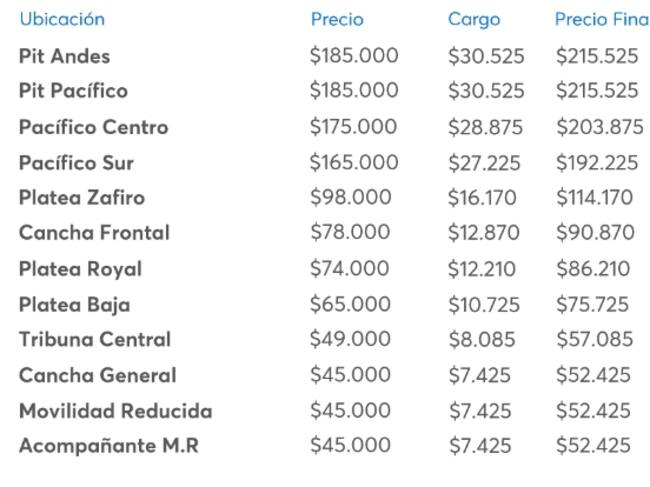
Task: Select the Cargo column header
Action: point(473,19)
